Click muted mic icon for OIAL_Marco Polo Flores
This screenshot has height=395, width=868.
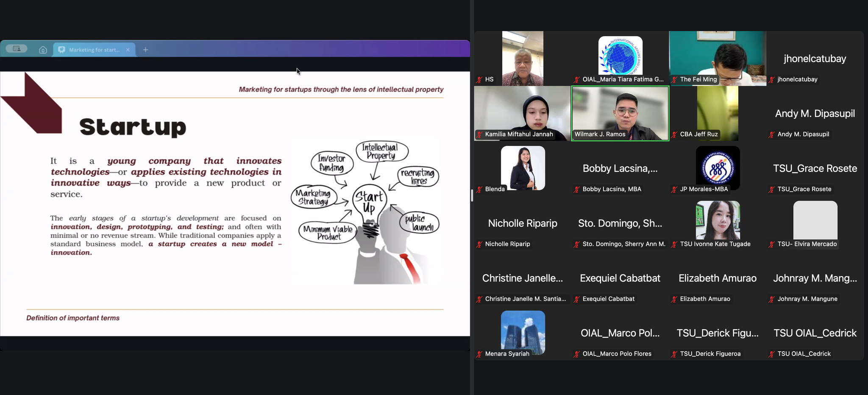577,354
